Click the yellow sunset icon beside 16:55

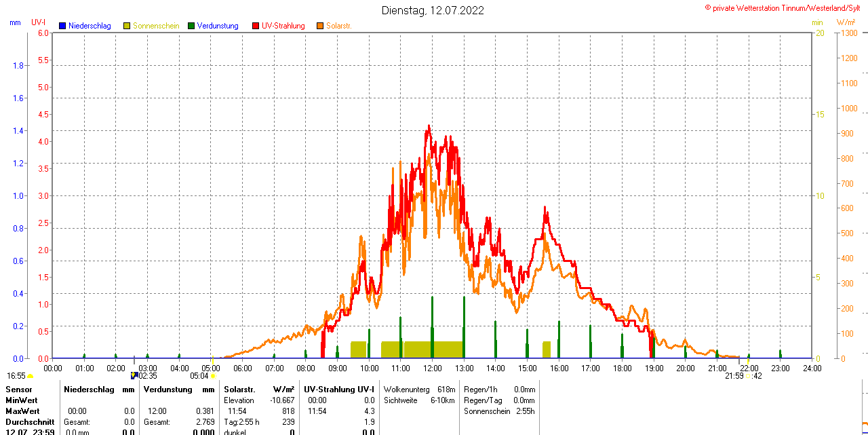tap(30, 376)
